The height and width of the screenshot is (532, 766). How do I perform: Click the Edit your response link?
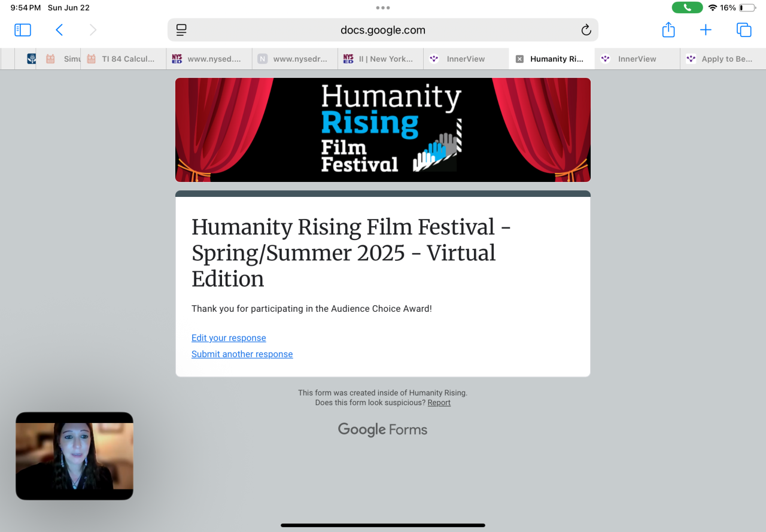(x=229, y=338)
